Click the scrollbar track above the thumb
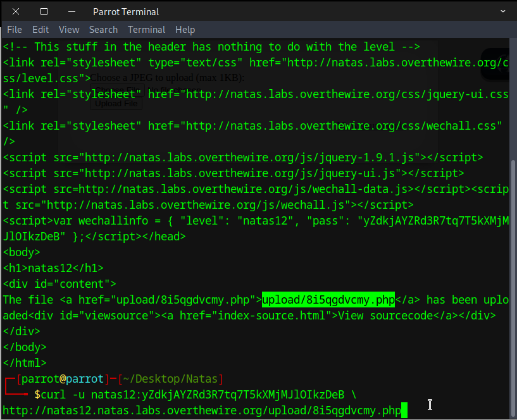Screen dimensions: 517x420 (x=513, y=95)
